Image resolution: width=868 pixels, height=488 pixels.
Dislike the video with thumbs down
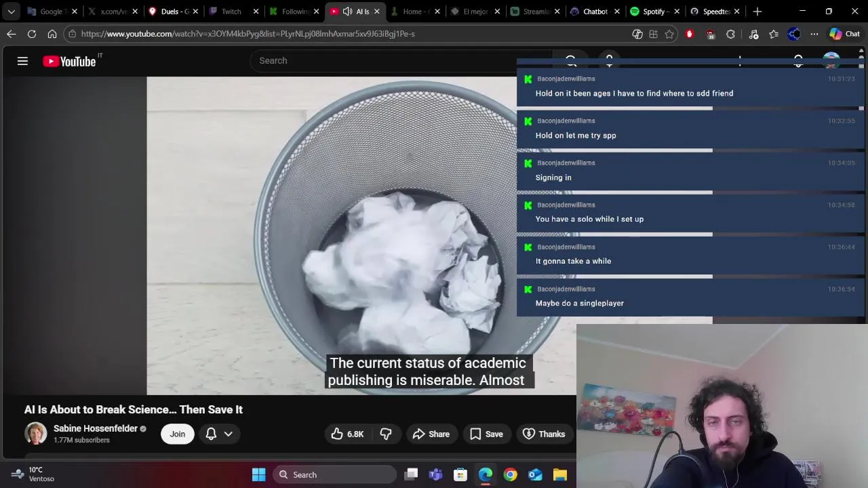386,434
